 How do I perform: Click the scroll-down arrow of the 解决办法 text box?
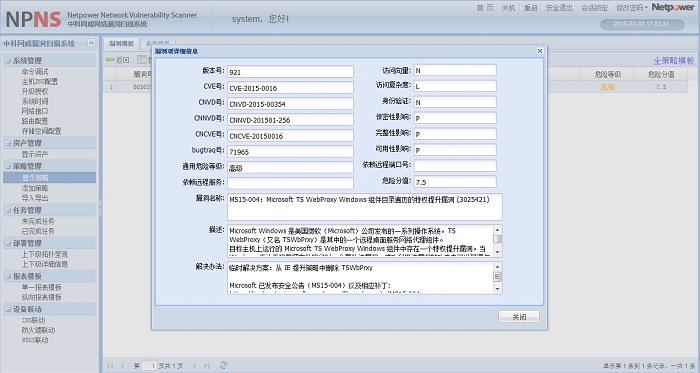[497, 289]
